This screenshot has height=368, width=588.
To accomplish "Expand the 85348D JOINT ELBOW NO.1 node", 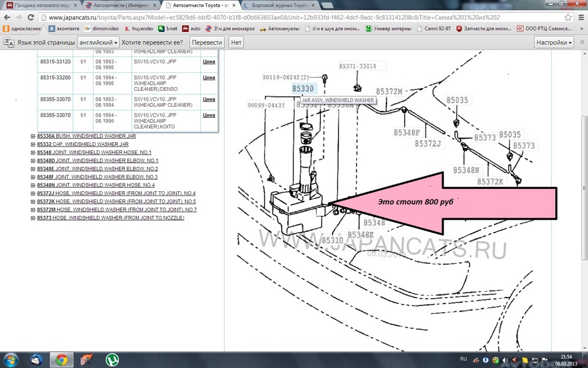I will [x=33, y=161].
